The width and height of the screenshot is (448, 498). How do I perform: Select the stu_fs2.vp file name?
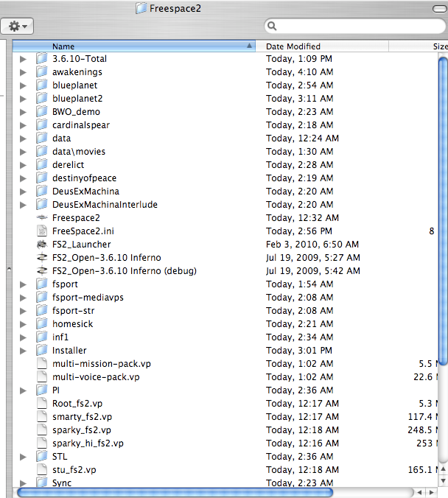tap(74, 470)
